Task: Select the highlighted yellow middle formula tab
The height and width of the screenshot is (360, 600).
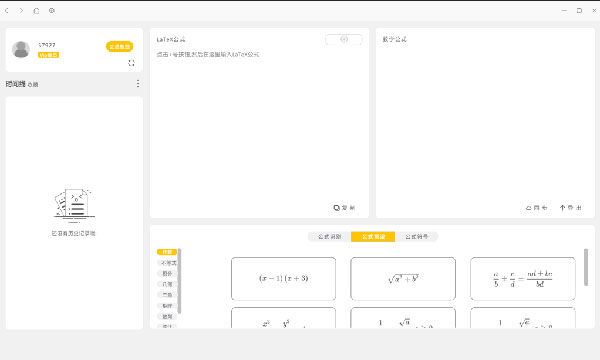Action: [x=373, y=237]
